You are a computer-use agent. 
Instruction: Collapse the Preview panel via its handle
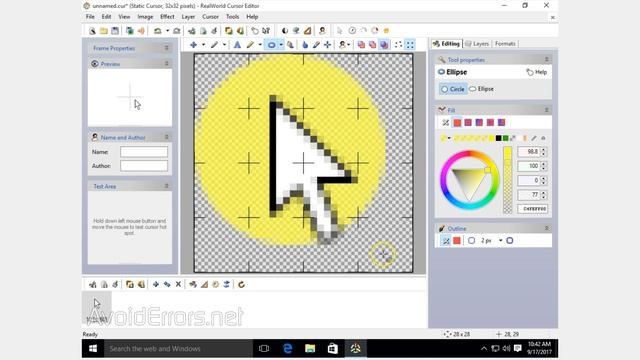point(167,64)
